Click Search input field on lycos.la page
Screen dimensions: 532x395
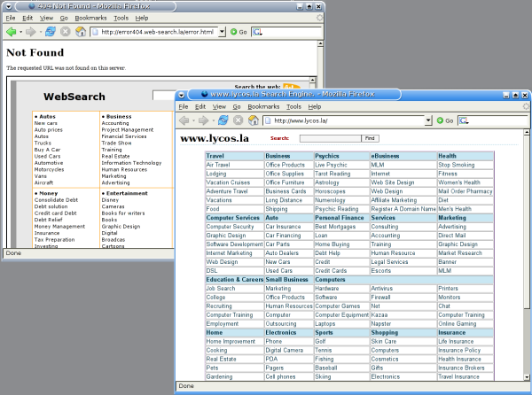(331, 138)
